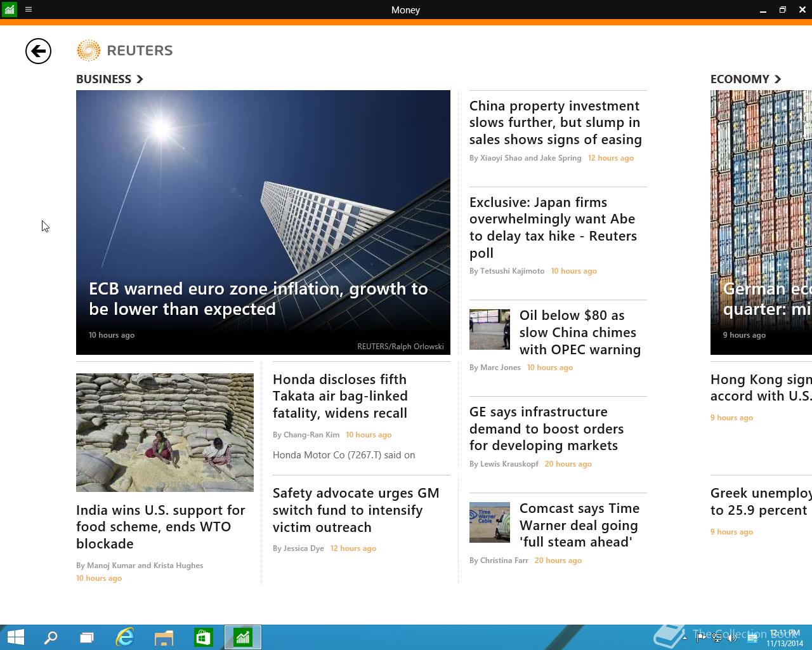Click the Oil article thumbnail image

pyautogui.click(x=490, y=329)
